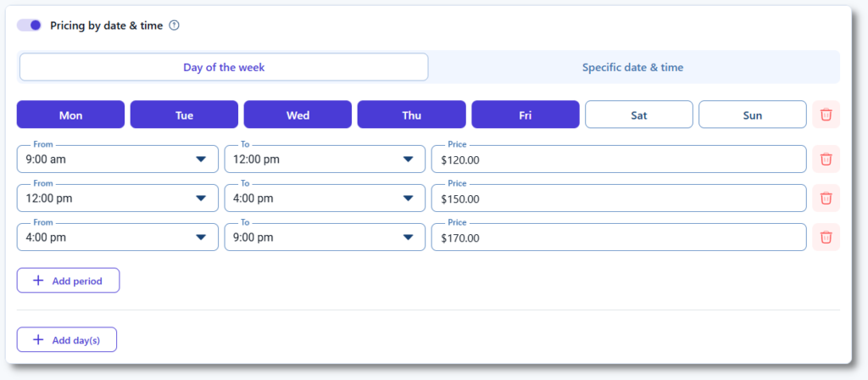The image size is (868, 380).
Task: Remove the $150.00 pricing period
Action: coord(826,198)
